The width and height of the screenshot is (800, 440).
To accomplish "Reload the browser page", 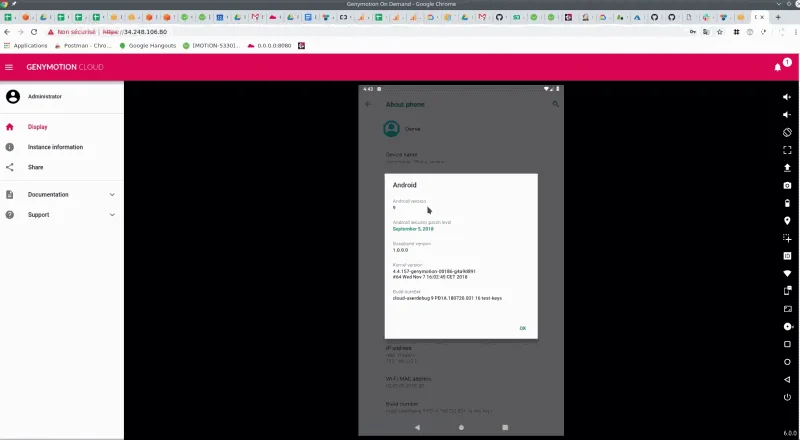I will point(34,32).
